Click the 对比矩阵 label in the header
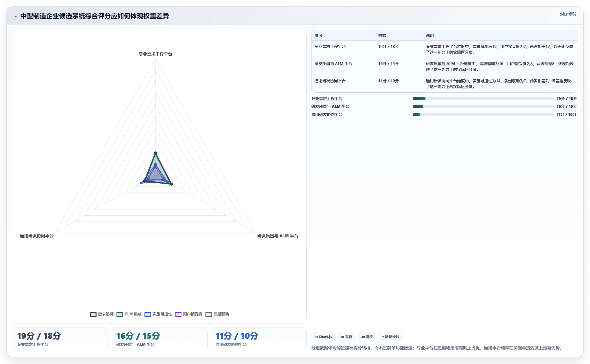The height and width of the screenshot is (364, 590). pyautogui.click(x=568, y=14)
